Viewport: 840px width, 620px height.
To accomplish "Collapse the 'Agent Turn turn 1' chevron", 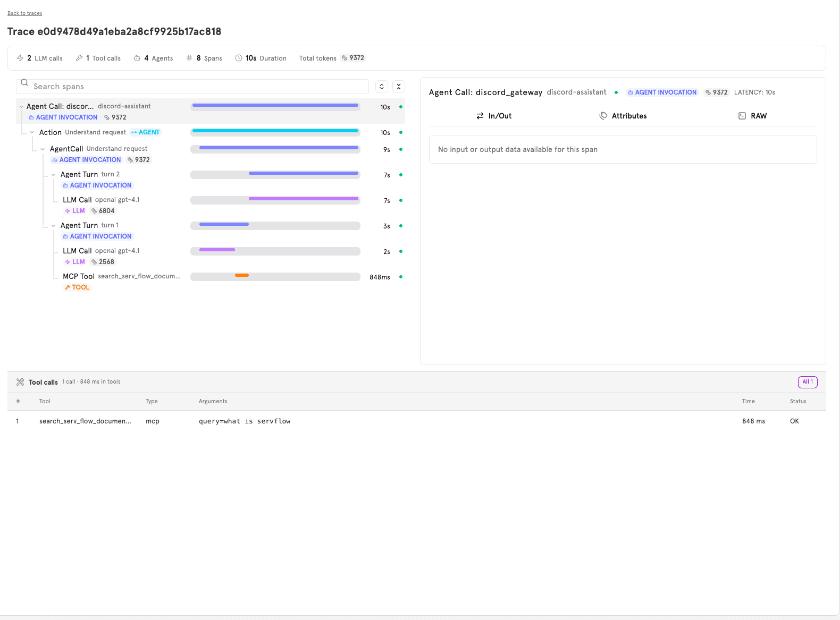I will click(53, 226).
